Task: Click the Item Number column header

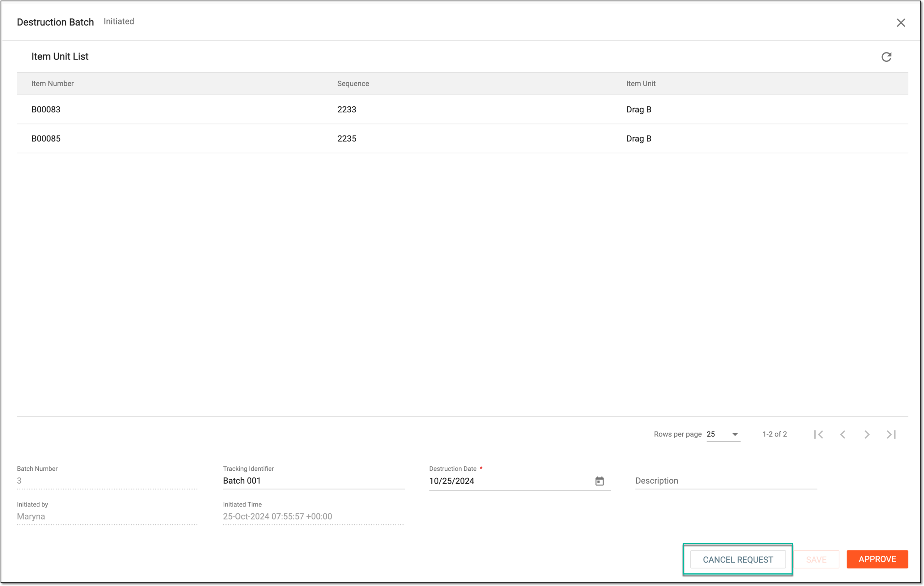Action: 52,83
